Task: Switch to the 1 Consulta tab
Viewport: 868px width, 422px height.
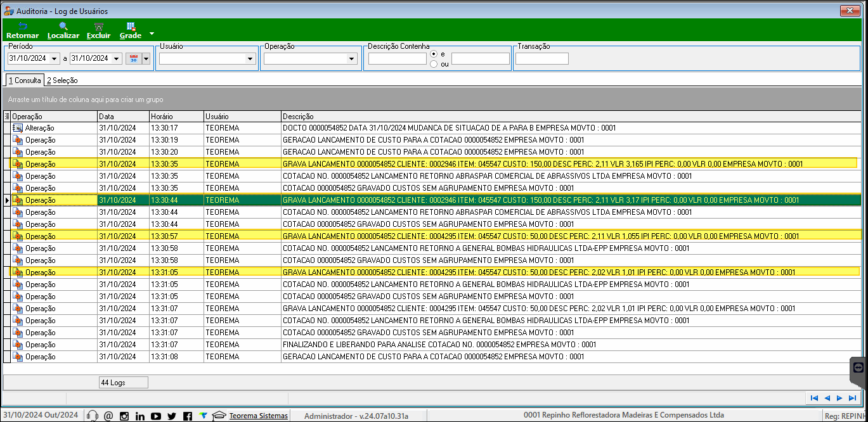Action: [25, 80]
